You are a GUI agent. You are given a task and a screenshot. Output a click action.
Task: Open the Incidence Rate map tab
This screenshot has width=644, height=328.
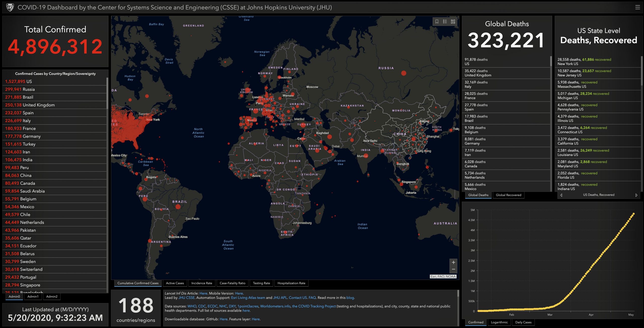tap(202, 283)
